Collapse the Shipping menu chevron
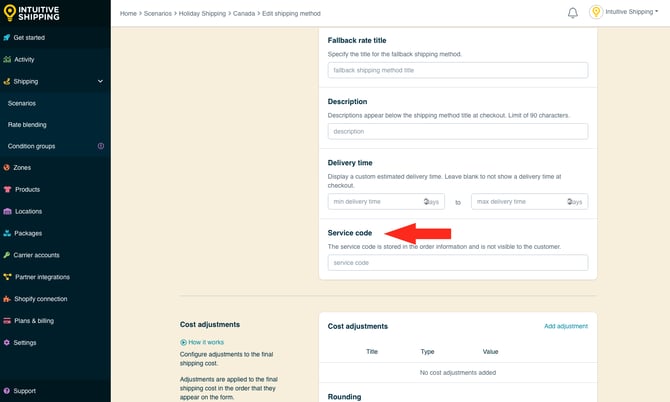The width and height of the screenshot is (670, 402). 100,81
